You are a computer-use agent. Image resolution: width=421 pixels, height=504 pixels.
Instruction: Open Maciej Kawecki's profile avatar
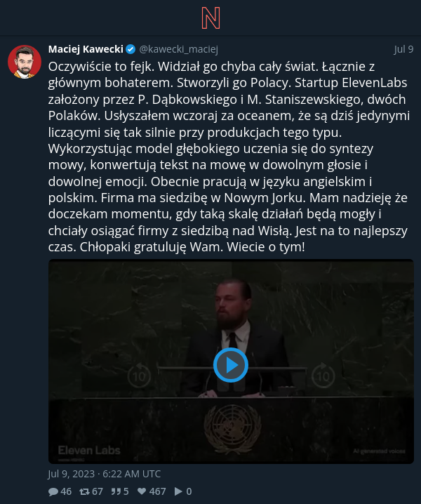point(25,62)
